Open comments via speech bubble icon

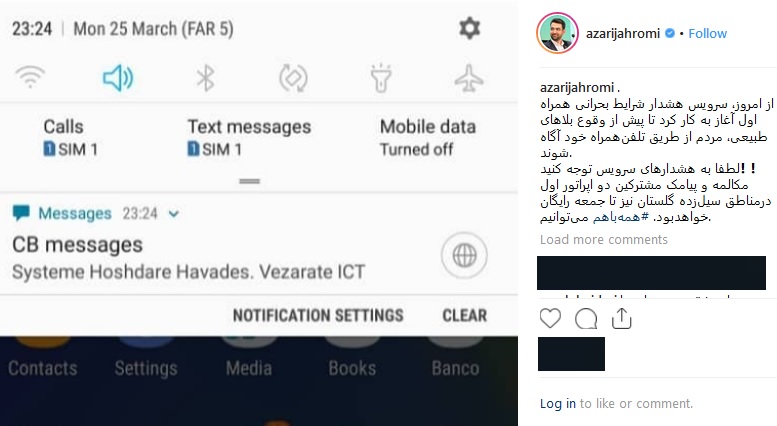[586, 319]
